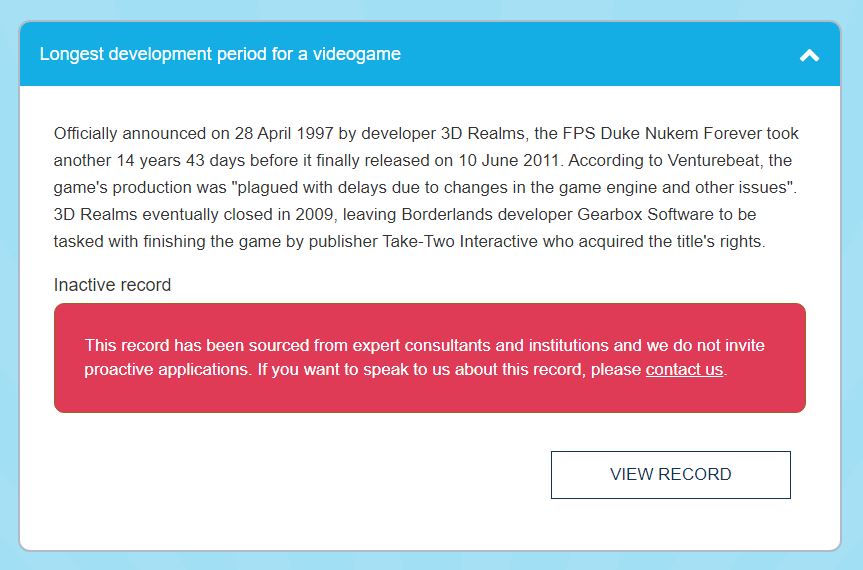Click the 'Longest development period for a videogame' title
Image resolution: width=863 pixels, height=570 pixels.
pyautogui.click(x=220, y=54)
